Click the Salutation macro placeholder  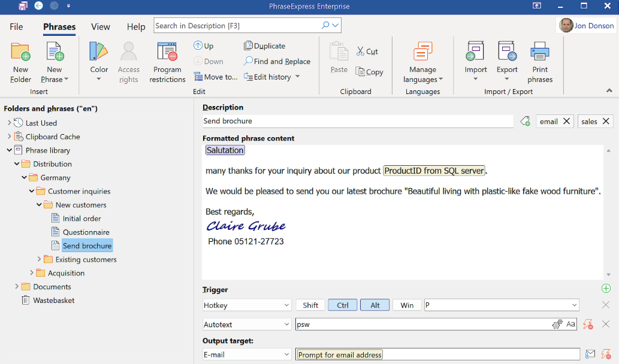(x=225, y=150)
